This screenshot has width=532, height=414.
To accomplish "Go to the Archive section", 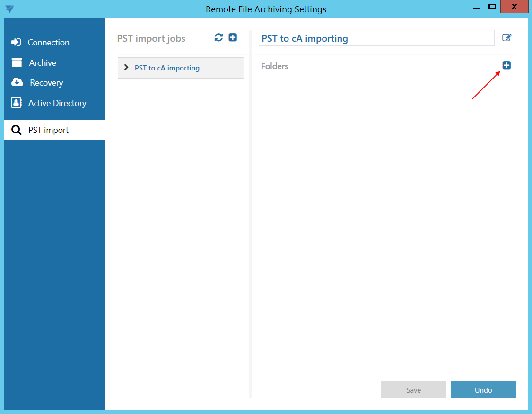I will (42, 63).
